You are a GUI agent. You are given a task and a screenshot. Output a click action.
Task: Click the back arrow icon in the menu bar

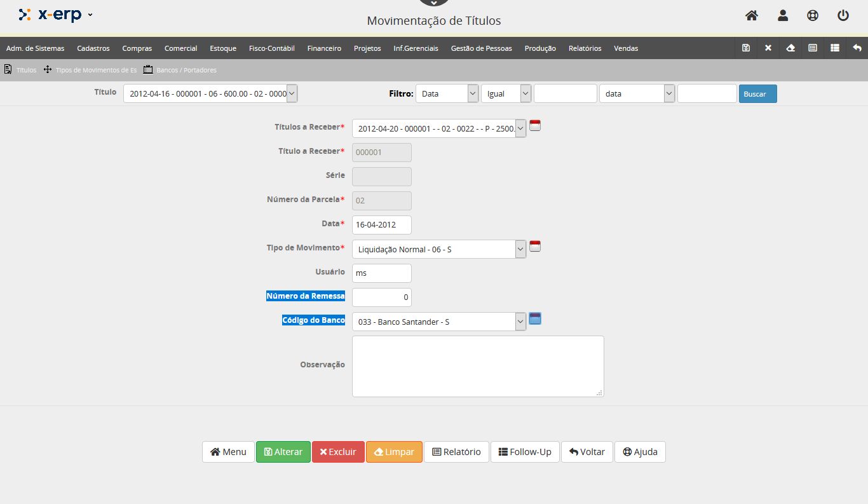pyautogui.click(x=857, y=48)
